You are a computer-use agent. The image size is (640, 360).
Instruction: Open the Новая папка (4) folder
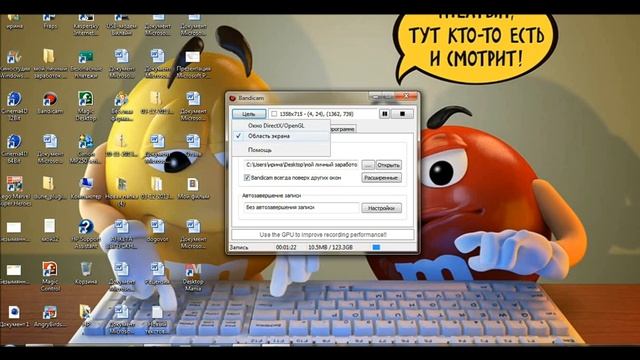(x=122, y=191)
